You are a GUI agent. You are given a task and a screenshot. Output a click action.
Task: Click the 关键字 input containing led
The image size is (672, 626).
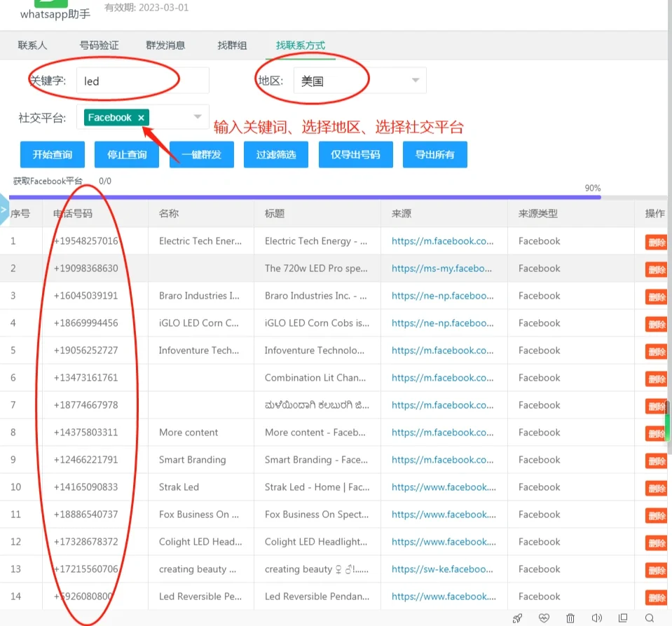coord(143,81)
